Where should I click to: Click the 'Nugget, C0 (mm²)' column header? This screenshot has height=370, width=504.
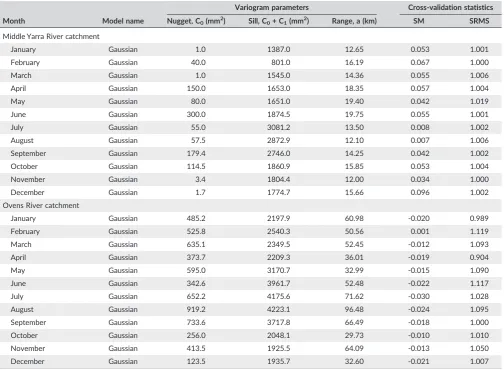[196, 21]
